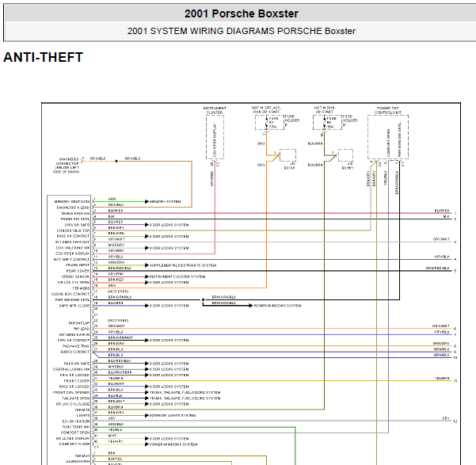This screenshot has width=476, height=465.
Task: Click '(NOT USED)' next to pin 17
Action: point(118,292)
